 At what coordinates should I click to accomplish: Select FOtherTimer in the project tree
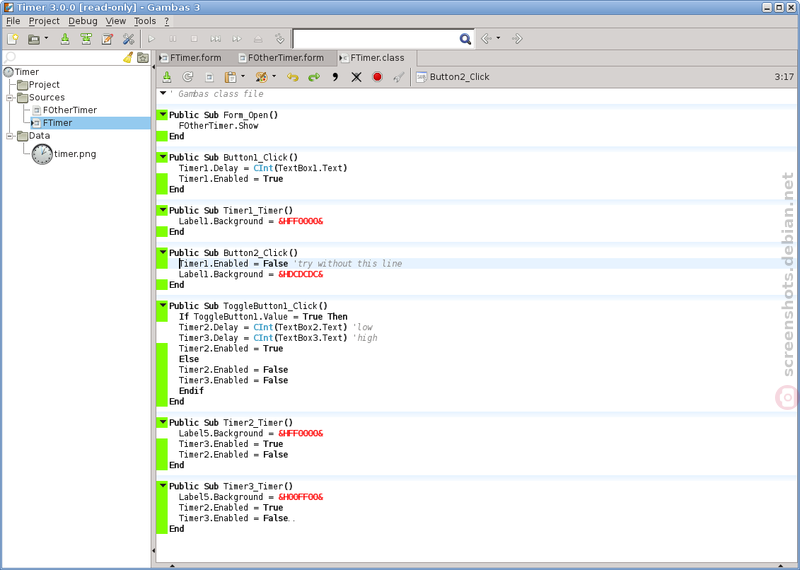point(64,110)
